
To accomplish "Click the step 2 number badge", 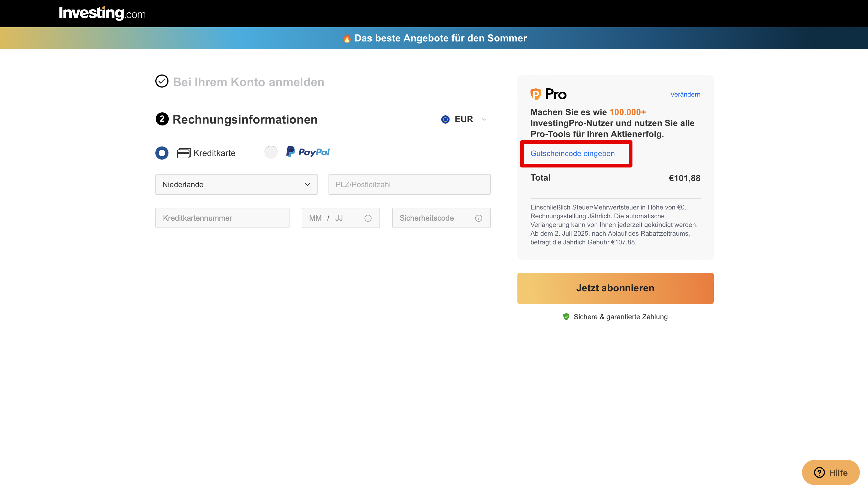I will pos(162,119).
